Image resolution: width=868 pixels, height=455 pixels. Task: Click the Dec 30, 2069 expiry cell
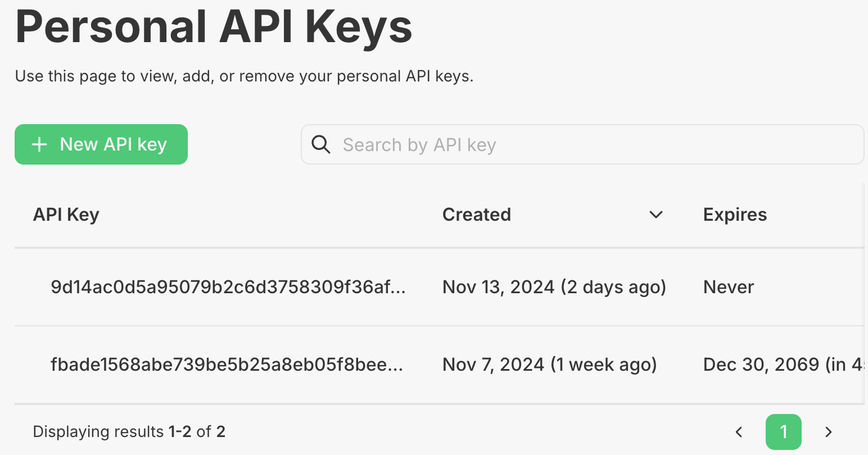click(783, 365)
